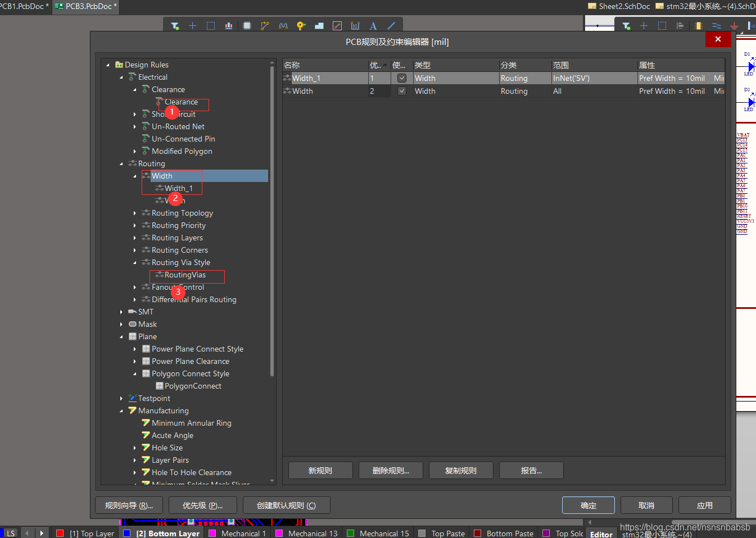Viewport: 756px width, 538px height.
Task: Expand the Routing Topology node
Action: point(135,213)
